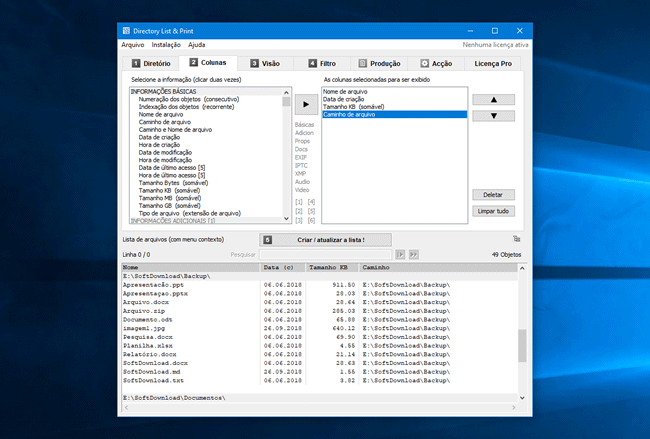Click horizontal scrollbar right arrow
The width and height of the screenshot is (650, 439).
pyautogui.click(x=514, y=407)
